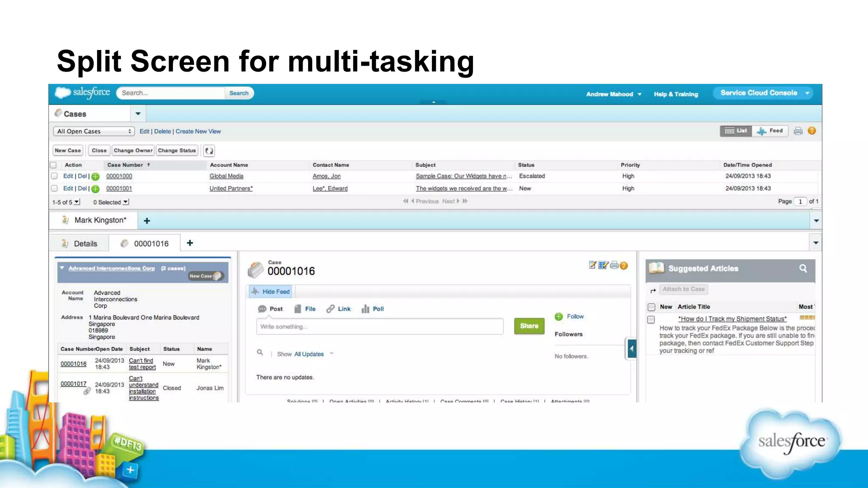Open help for the cases list page
This screenshot has height=488, width=868.
812,131
